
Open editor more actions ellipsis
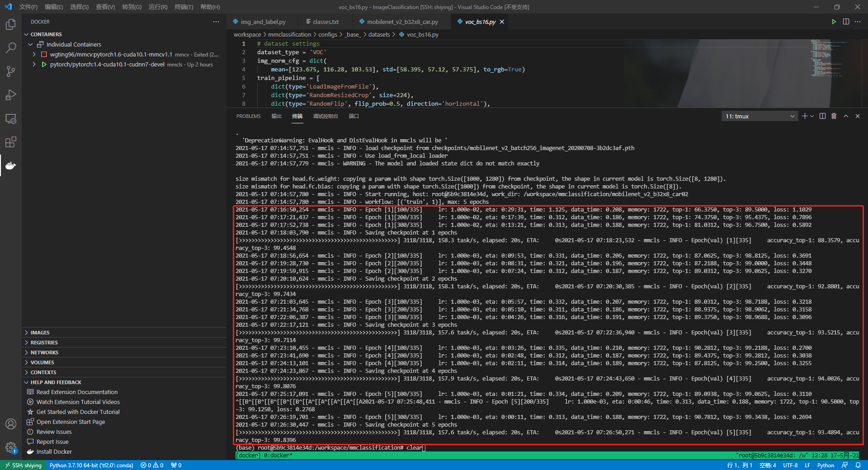coord(858,22)
